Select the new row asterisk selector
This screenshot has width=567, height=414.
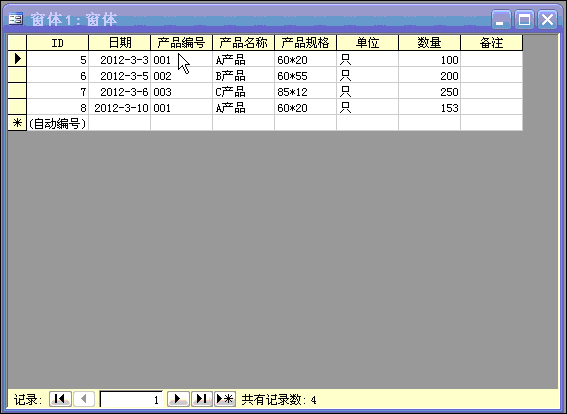(x=17, y=123)
